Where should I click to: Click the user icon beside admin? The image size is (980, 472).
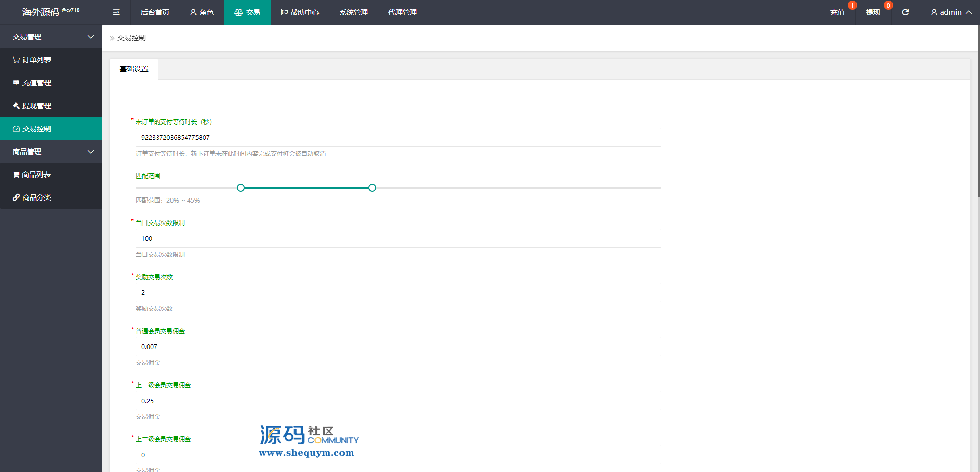[x=934, y=12]
